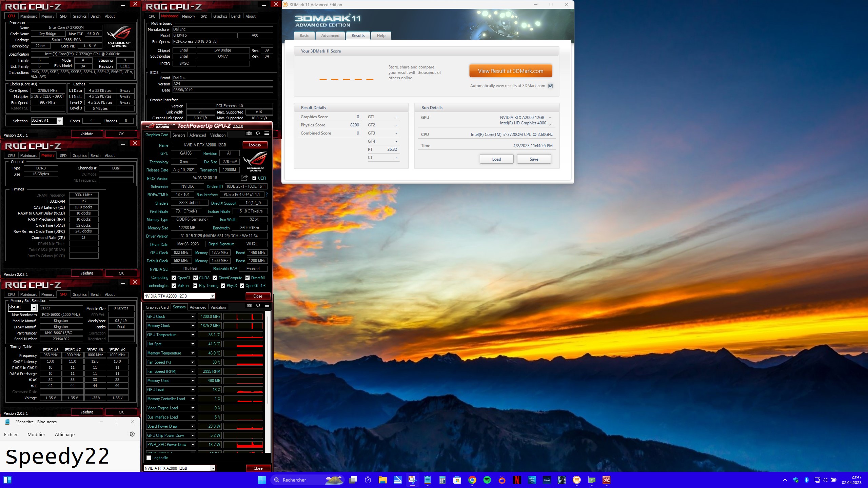Click the GPU list scroll-down arrow in Run Details
Screen dimensions: 868x488
(550, 124)
